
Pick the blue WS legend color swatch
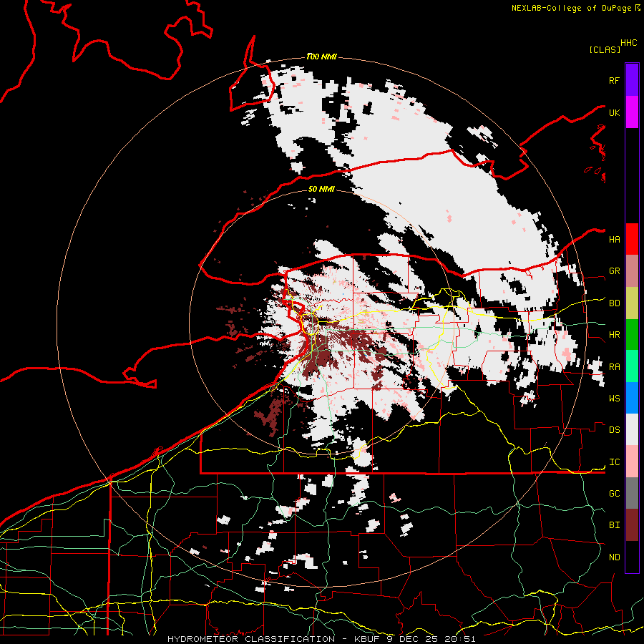pos(632,398)
